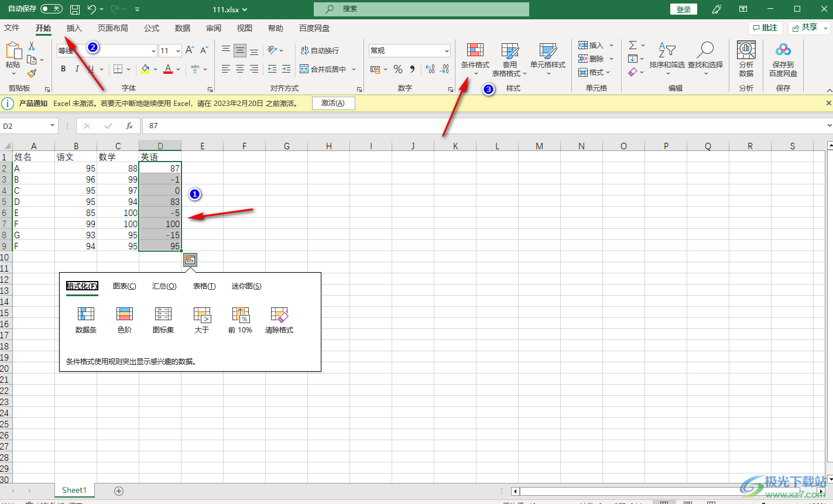Switch to the 数据 tab

point(183,28)
